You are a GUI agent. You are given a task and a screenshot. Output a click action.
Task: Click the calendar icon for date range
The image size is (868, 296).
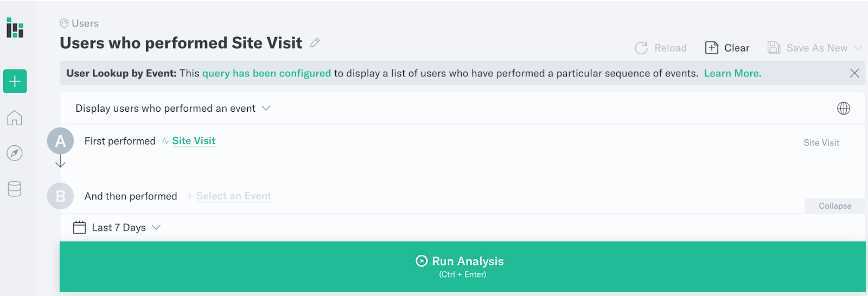tap(80, 227)
